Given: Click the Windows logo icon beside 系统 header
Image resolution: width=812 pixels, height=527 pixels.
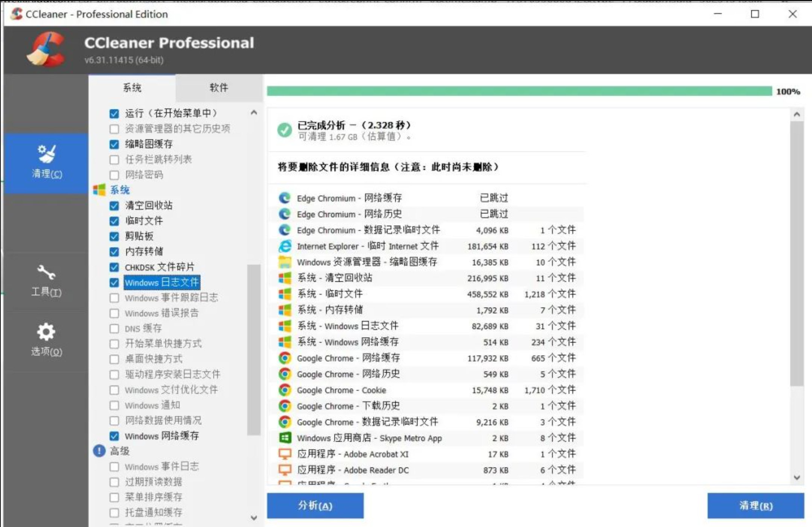Looking at the screenshot, I should (99, 190).
